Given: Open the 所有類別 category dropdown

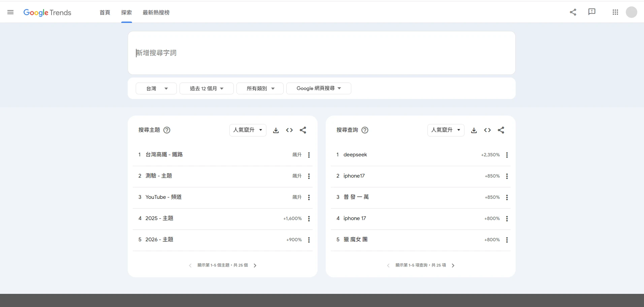Looking at the screenshot, I should [x=260, y=88].
